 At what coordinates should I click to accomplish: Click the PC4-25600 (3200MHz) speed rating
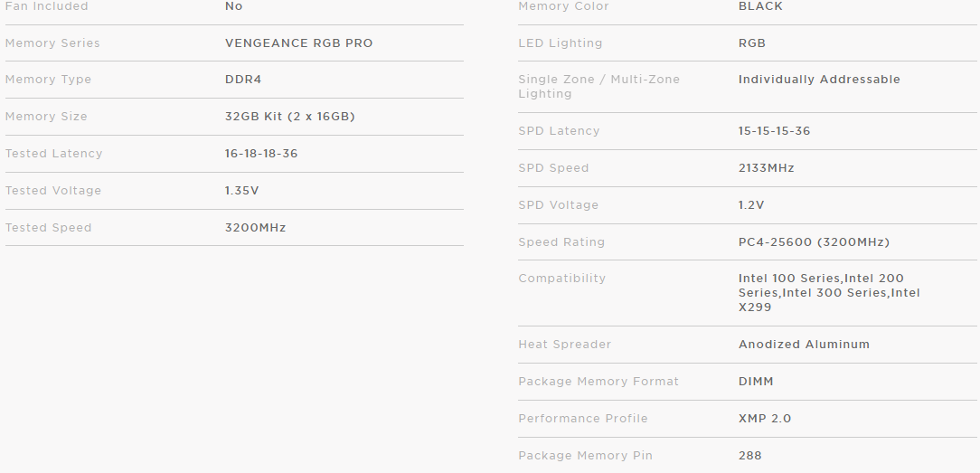(814, 242)
